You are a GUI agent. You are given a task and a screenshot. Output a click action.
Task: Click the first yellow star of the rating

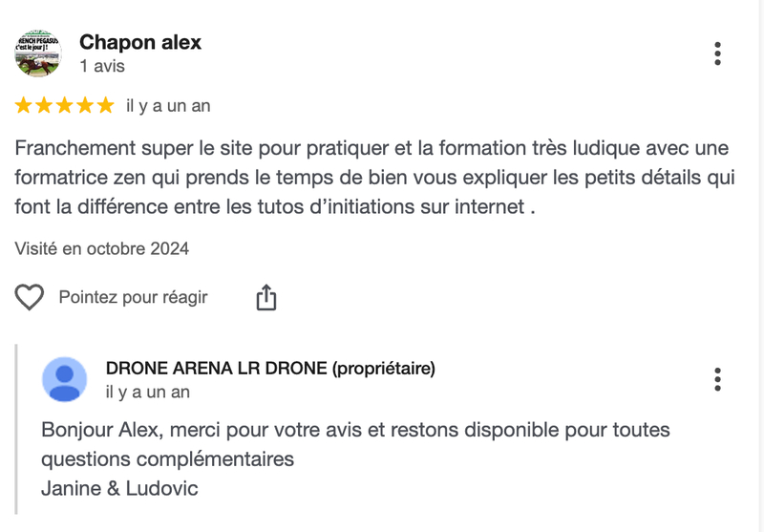25,106
